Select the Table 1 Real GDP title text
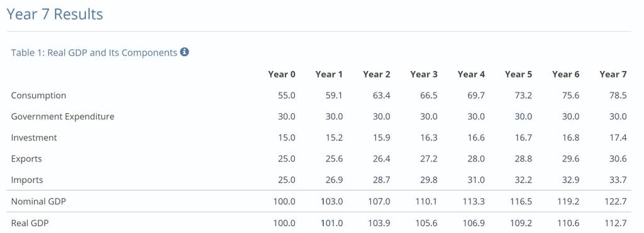 click(94, 53)
